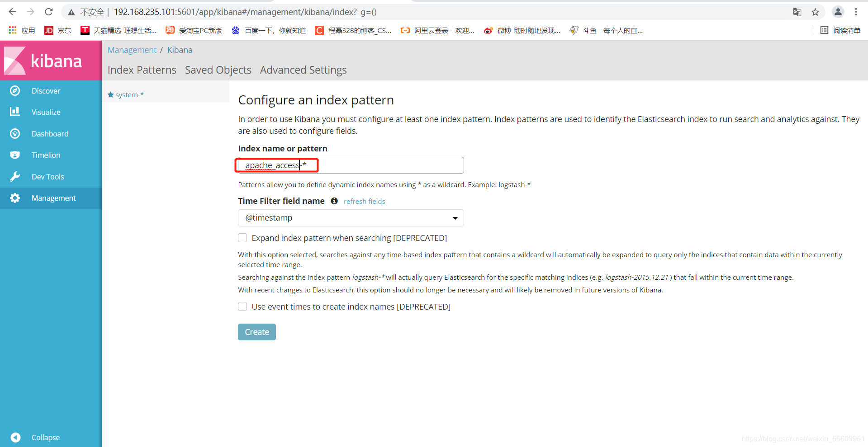This screenshot has height=447, width=868.
Task: Select Dashboard in the sidebar
Action: coord(51,134)
